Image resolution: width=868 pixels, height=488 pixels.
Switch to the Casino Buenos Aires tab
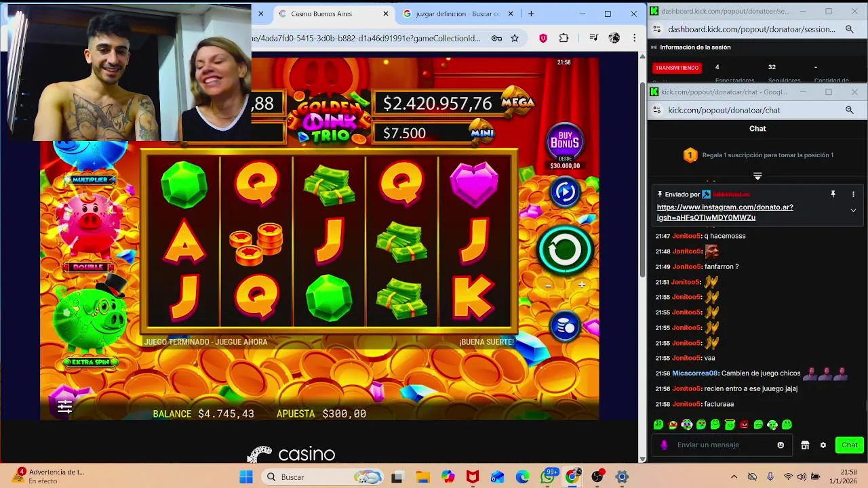334,14
